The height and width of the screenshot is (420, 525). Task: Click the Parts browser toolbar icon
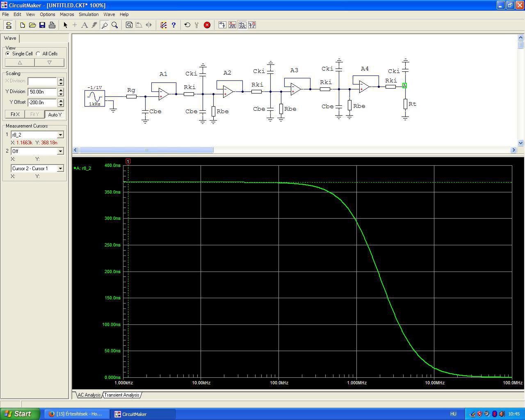click(222, 25)
